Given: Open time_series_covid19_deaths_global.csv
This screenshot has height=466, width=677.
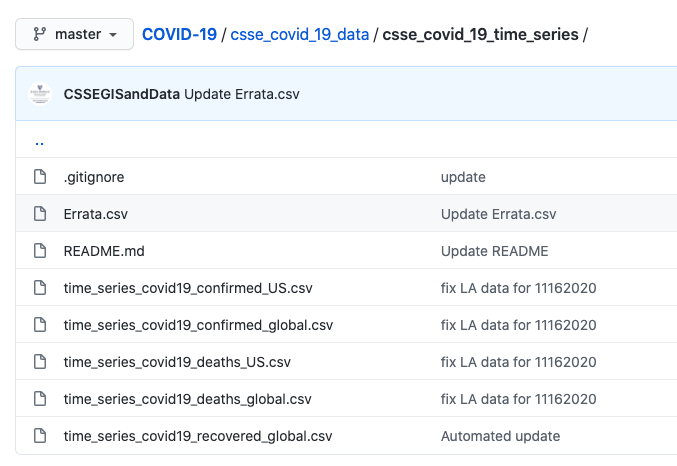Looking at the screenshot, I should (187, 399).
